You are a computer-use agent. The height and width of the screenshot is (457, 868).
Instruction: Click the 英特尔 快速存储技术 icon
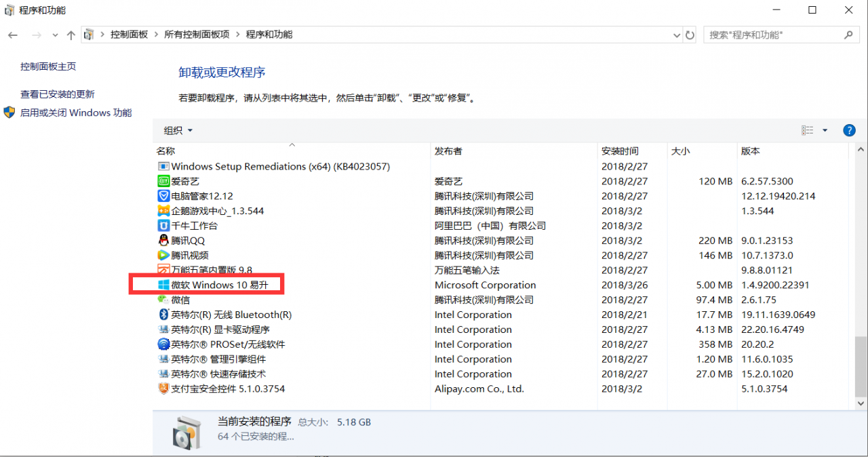point(163,374)
